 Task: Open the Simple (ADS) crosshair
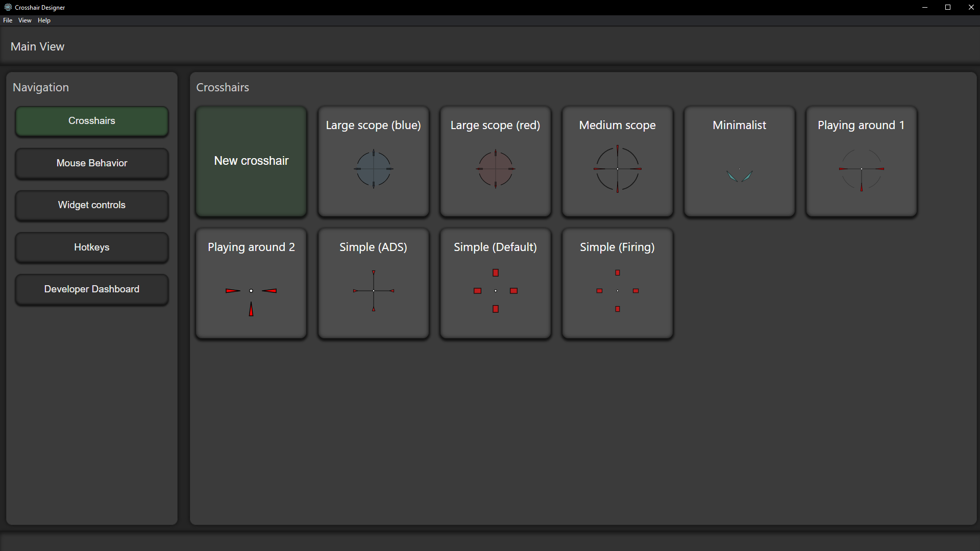(373, 283)
